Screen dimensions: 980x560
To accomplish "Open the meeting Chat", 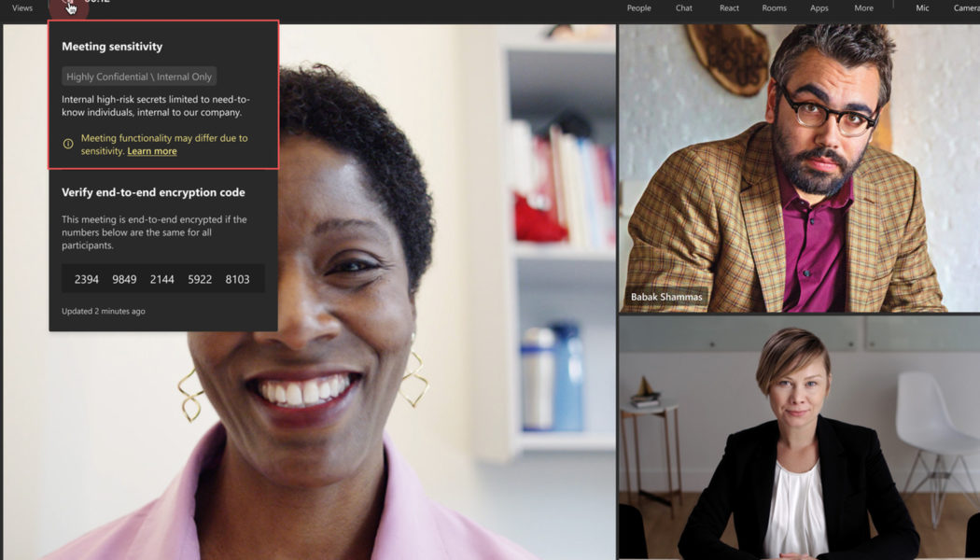I will click(x=684, y=8).
